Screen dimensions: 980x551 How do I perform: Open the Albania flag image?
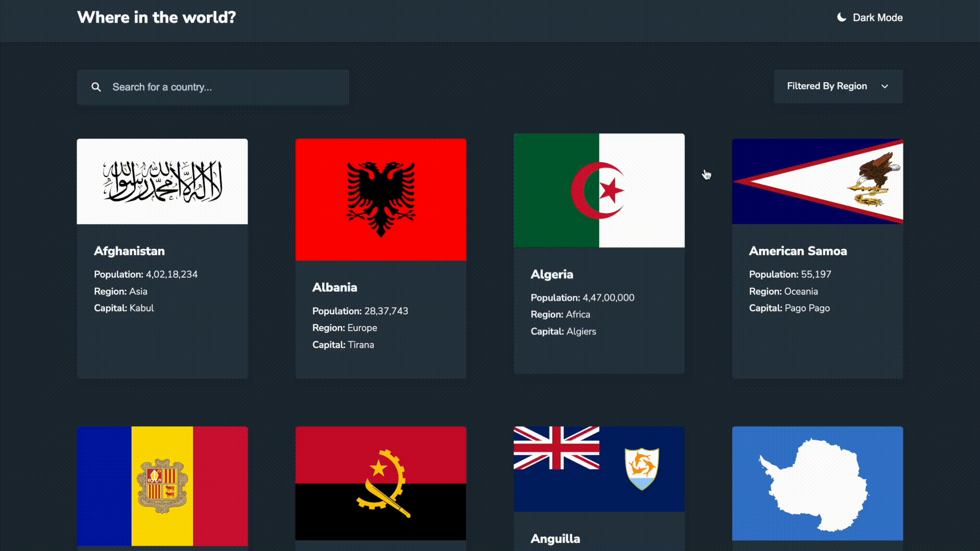click(x=381, y=199)
